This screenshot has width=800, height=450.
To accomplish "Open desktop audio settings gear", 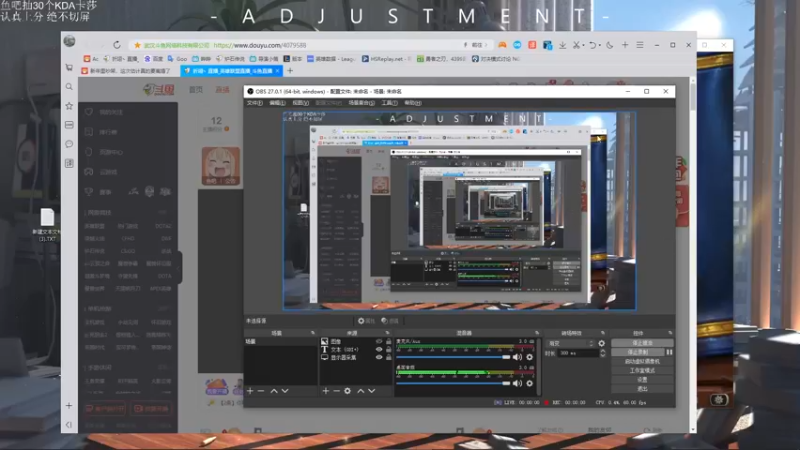I will point(530,383).
